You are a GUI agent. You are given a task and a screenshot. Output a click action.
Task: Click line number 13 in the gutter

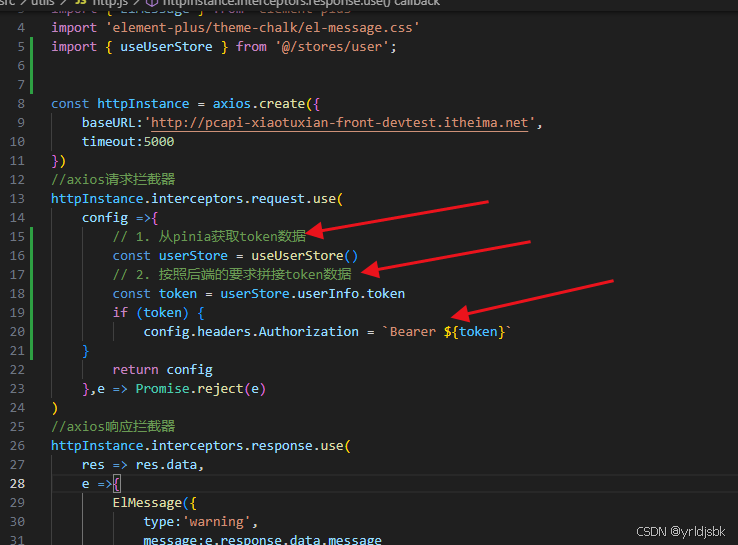[x=17, y=199]
